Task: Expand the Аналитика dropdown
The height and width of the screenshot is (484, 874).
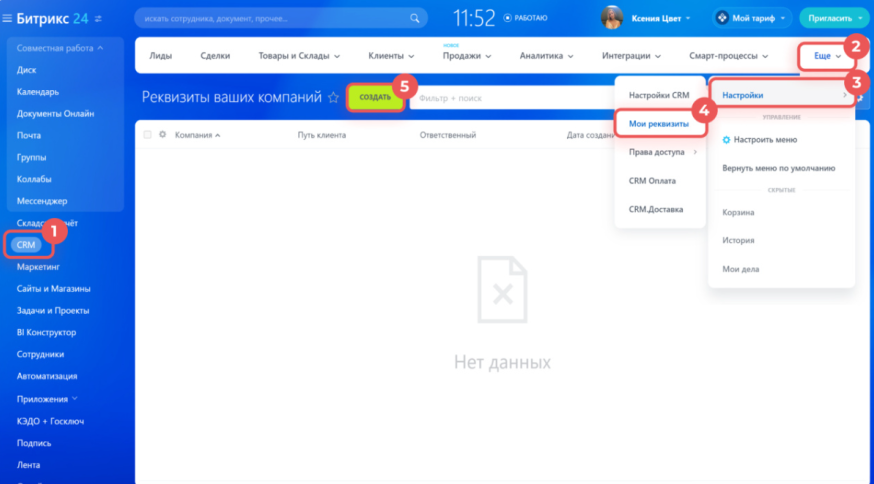Action: point(546,56)
